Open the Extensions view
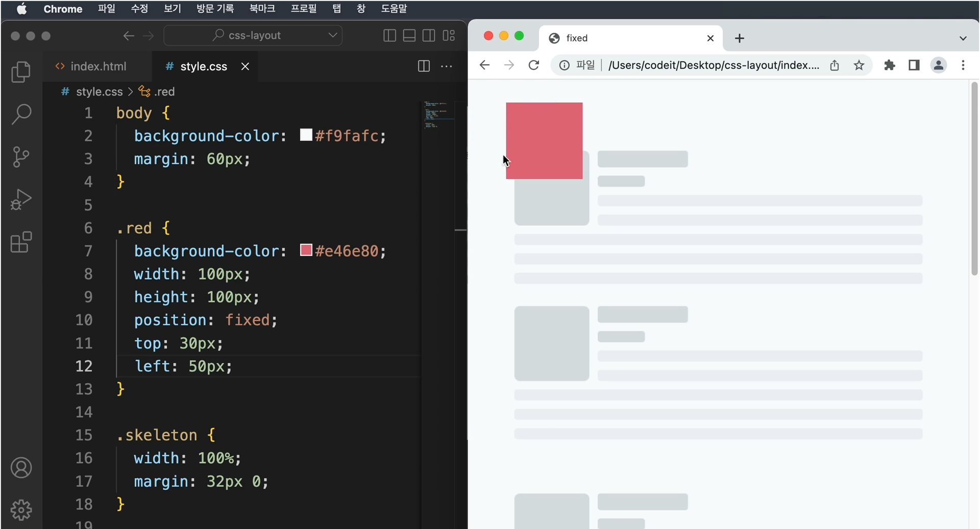 point(21,242)
